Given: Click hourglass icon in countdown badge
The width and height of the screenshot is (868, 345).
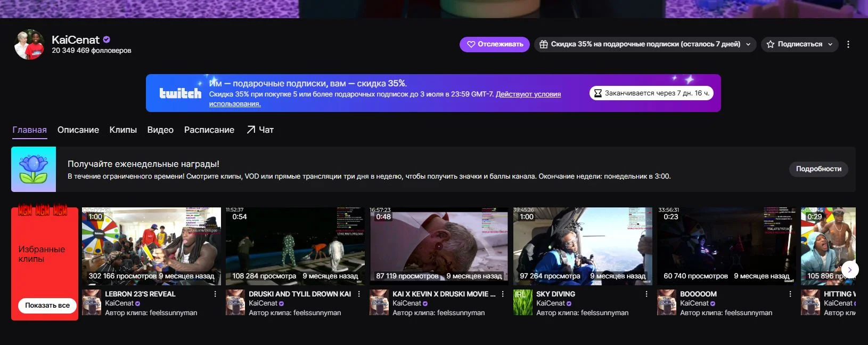Looking at the screenshot, I should (x=597, y=93).
